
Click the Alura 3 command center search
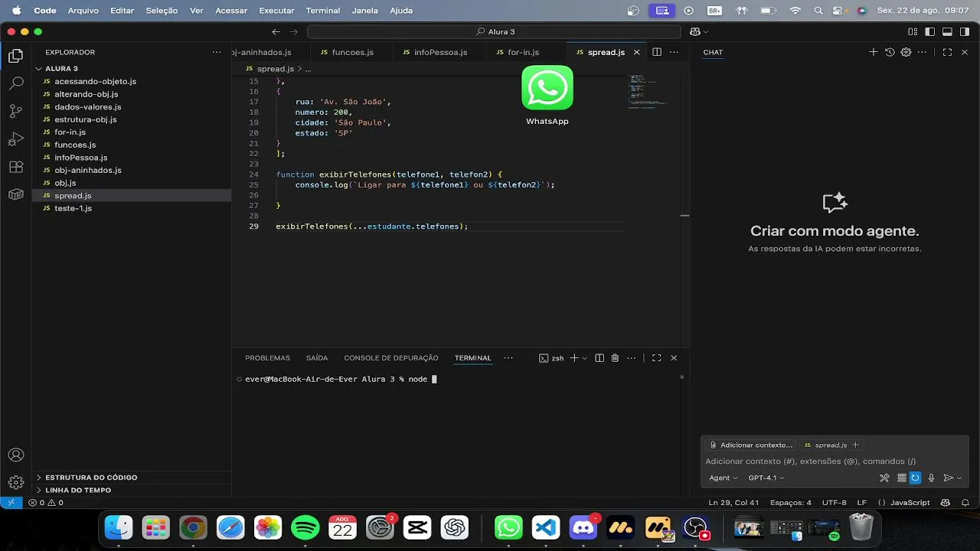pyautogui.click(x=494, y=31)
